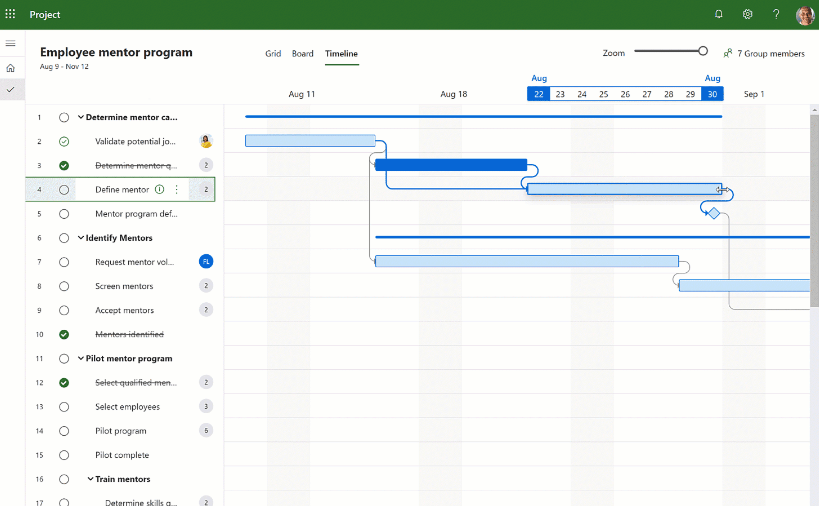Click the Aug 9 - Nov 12 date range
This screenshot has height=506, width=819.
pyautogui.click(x=64, y=66)
